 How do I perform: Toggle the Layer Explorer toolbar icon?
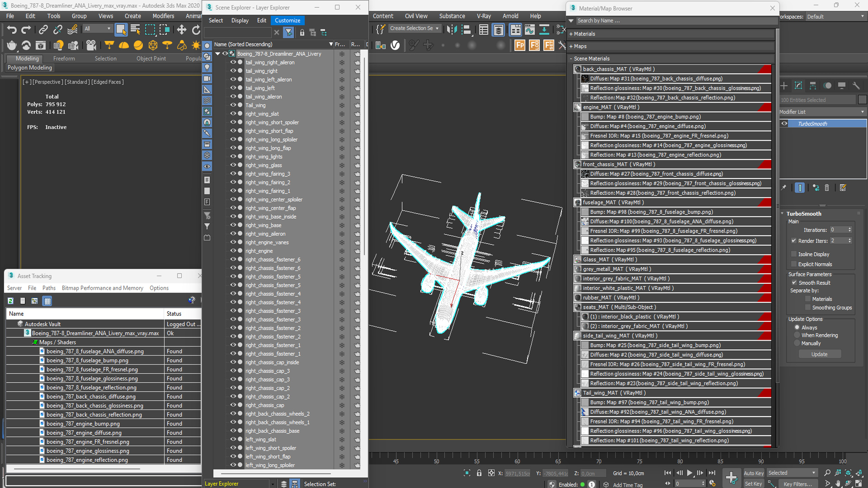498,30
